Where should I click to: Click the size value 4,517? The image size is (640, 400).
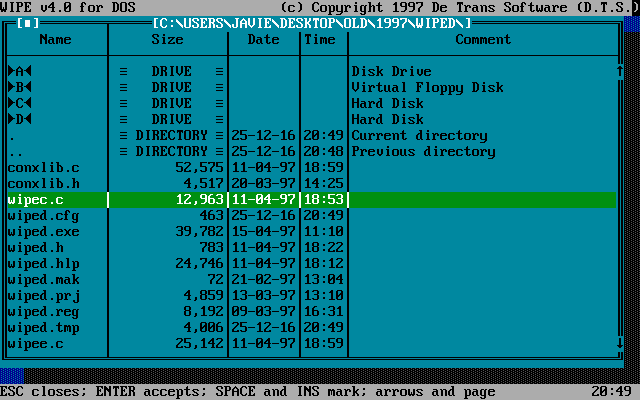[x=204, y=183]
